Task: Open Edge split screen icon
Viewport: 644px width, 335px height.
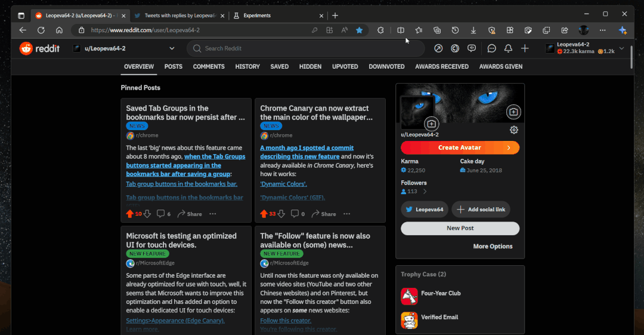Action: tap(401, 30)
